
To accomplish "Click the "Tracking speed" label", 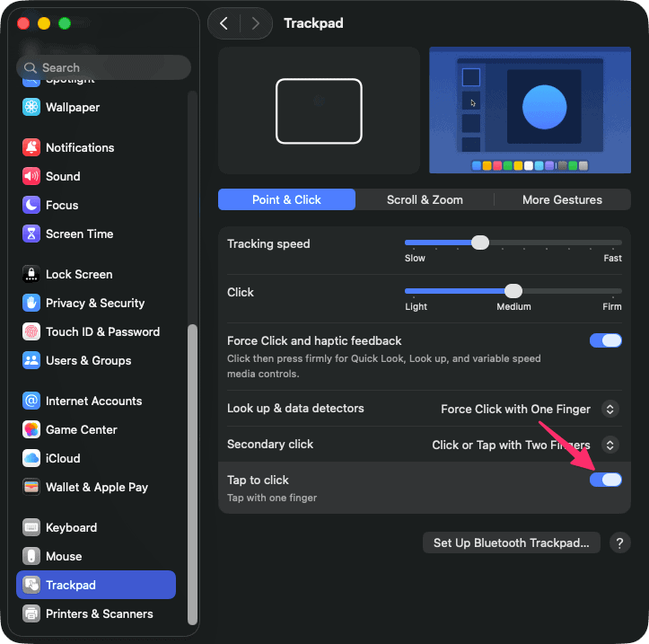I will (x=268, y=243).
